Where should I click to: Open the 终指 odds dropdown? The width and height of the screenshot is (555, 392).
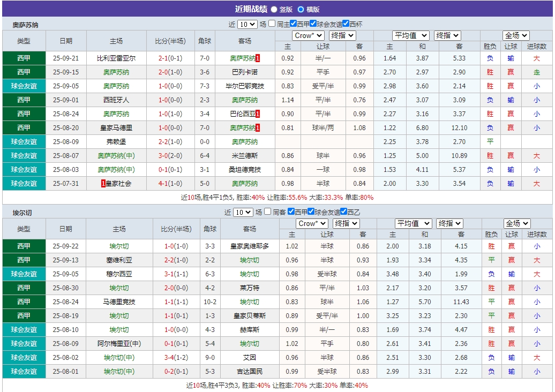click(x=342, y=35)
